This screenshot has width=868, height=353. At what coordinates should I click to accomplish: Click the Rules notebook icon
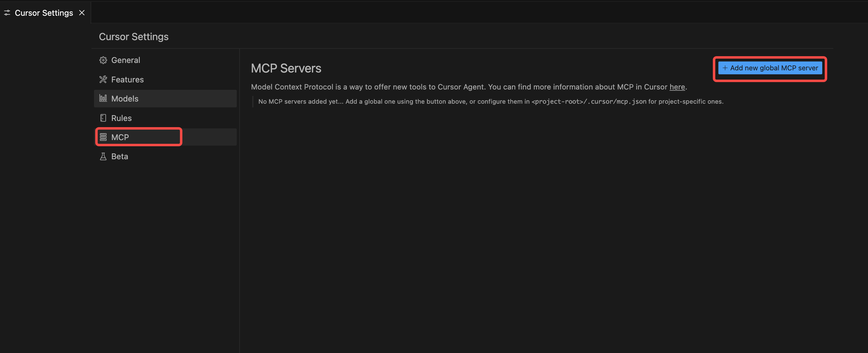click(103, 118)
